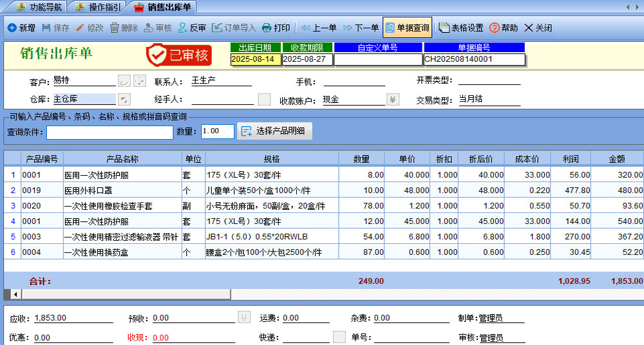Image resolution: width=644 pixels, height=345 pixels.
Task: Click the empty 自定义单号 field
Action: coord(378,59)
